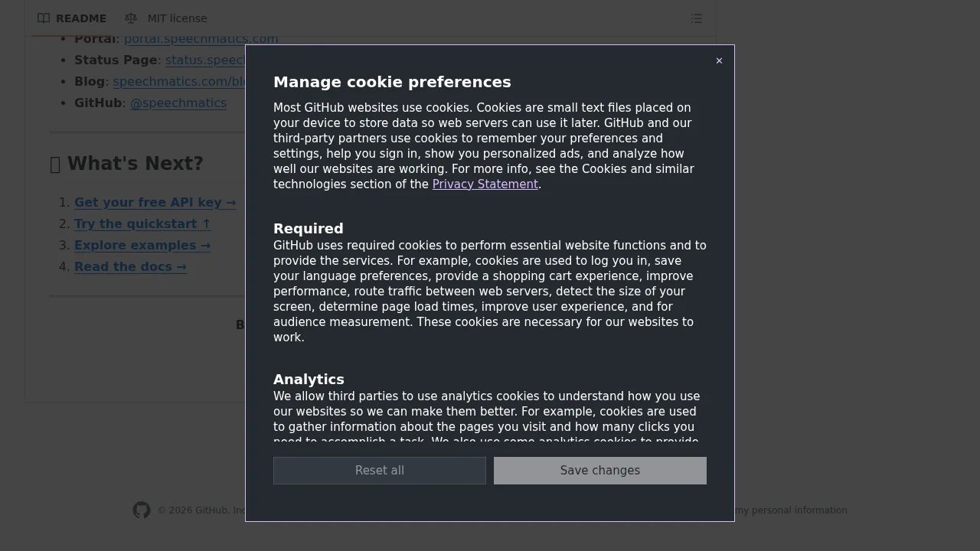Open the README outline via the list icon
The width and height of the screenshot is (980, 551).
click(696, 18)
